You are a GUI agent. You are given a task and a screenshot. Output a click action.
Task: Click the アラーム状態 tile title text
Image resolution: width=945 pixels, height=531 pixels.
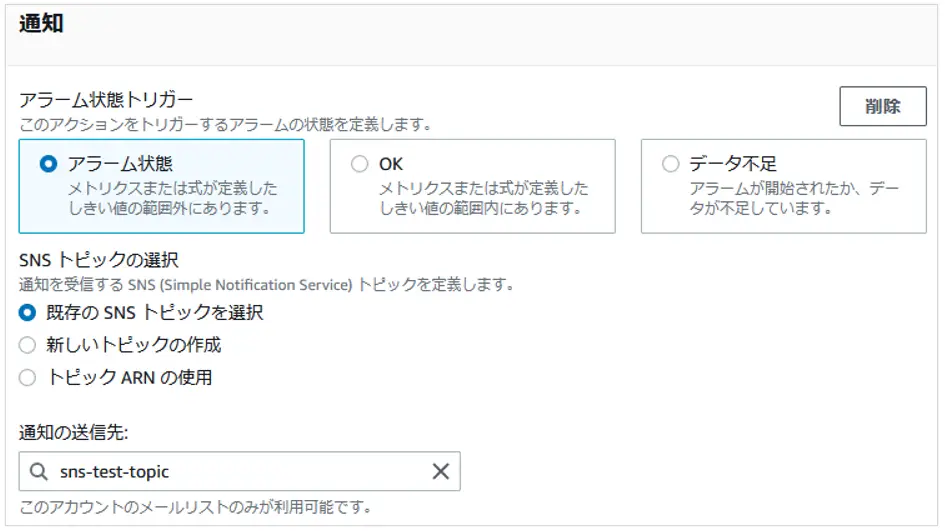tap(120, 164)
